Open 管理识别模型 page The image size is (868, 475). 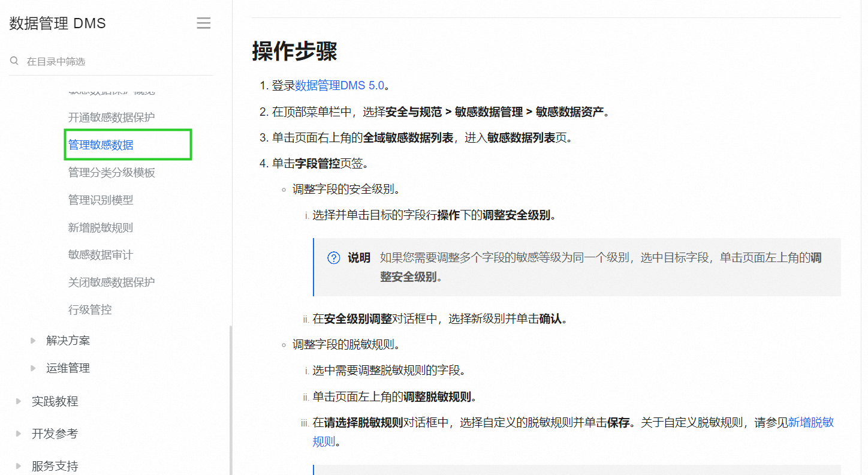[x=101, y=200]
